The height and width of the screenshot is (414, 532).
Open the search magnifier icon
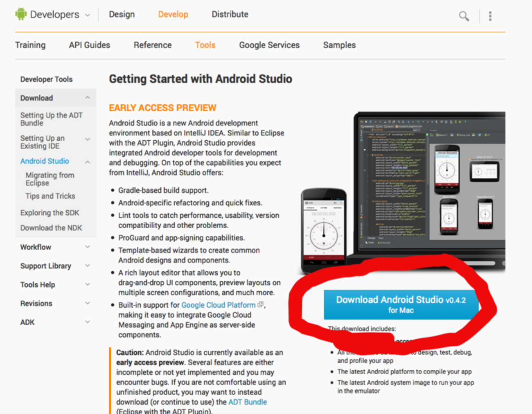[x=464, y=16]
